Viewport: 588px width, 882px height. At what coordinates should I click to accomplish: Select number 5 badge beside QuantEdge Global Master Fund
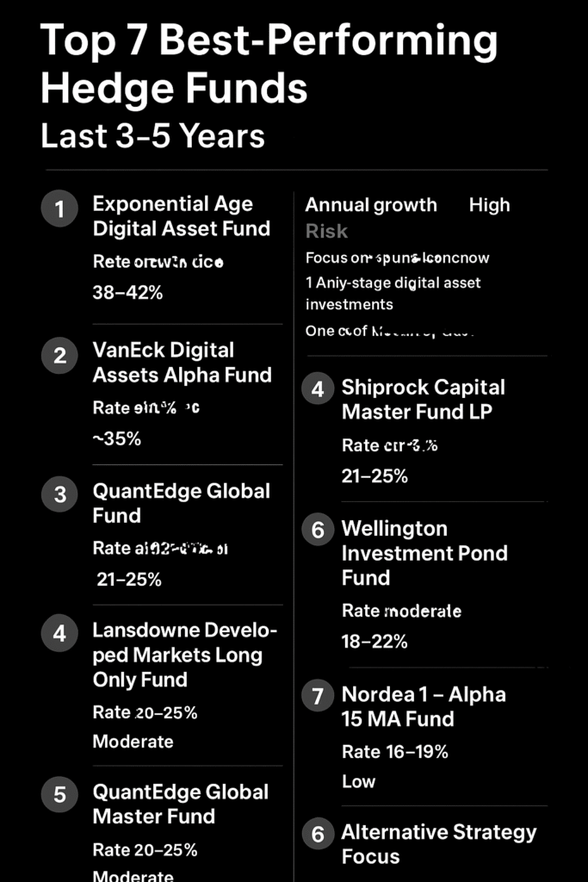[x=59, y=795]
